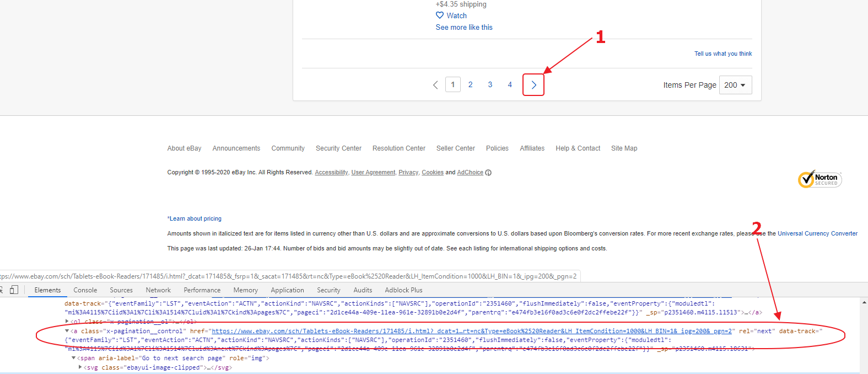Click the Accessibility link in copyright line
The image size is (868, 374).
[331, 173]
